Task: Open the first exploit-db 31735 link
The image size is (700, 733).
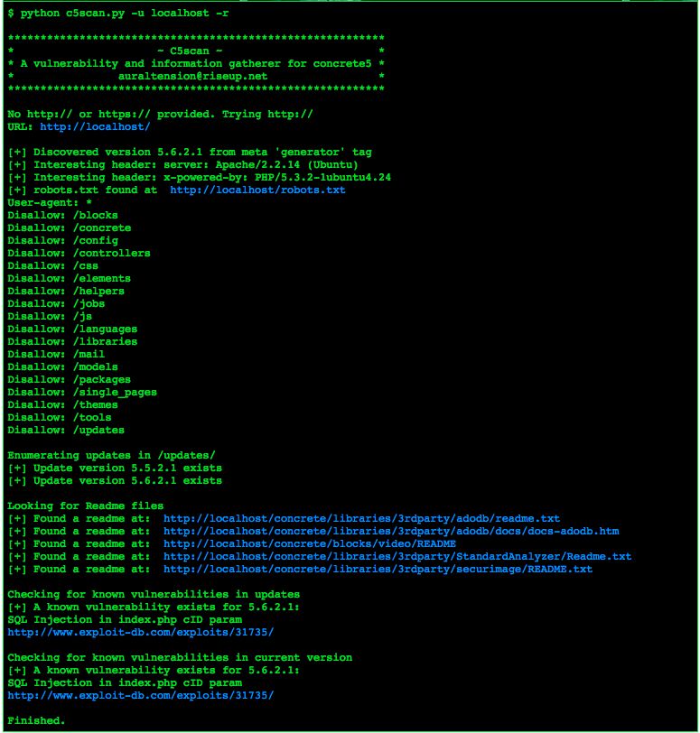Action: [141, 632]
